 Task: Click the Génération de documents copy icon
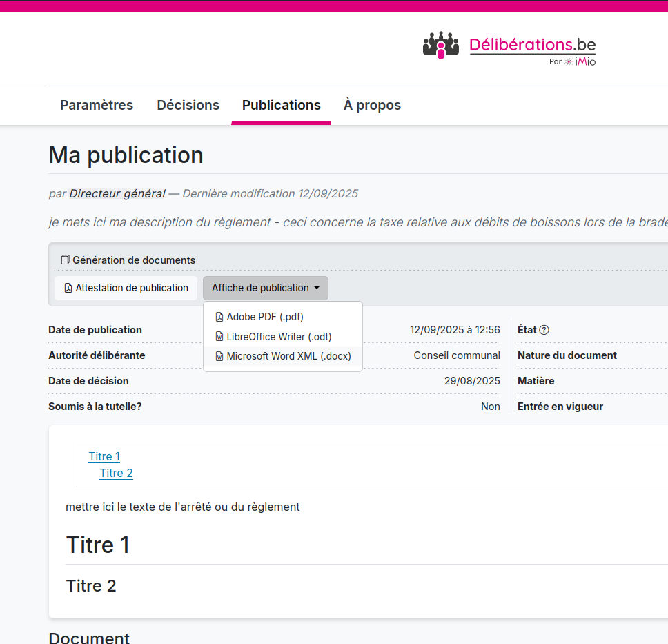click(x=65, y=260)
